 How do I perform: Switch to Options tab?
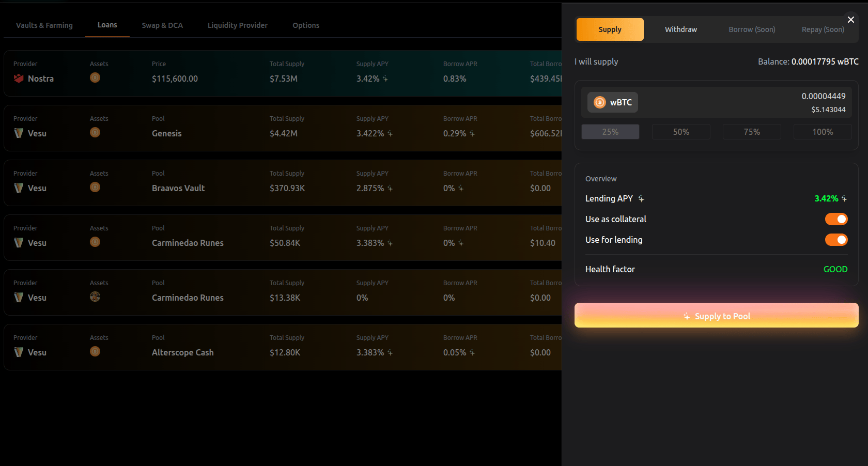click(306, 25)
